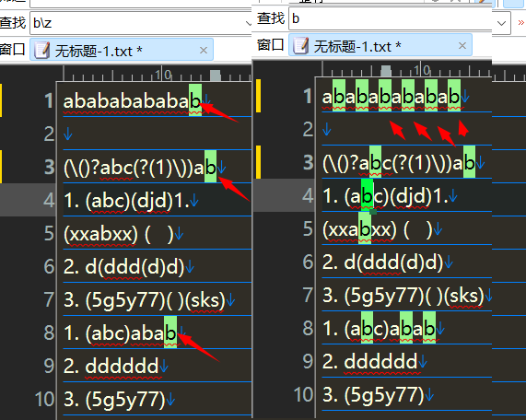526x420 pixels.
Task: Click '(xxabxx) ( )' in right window
Action: point(377,229)
